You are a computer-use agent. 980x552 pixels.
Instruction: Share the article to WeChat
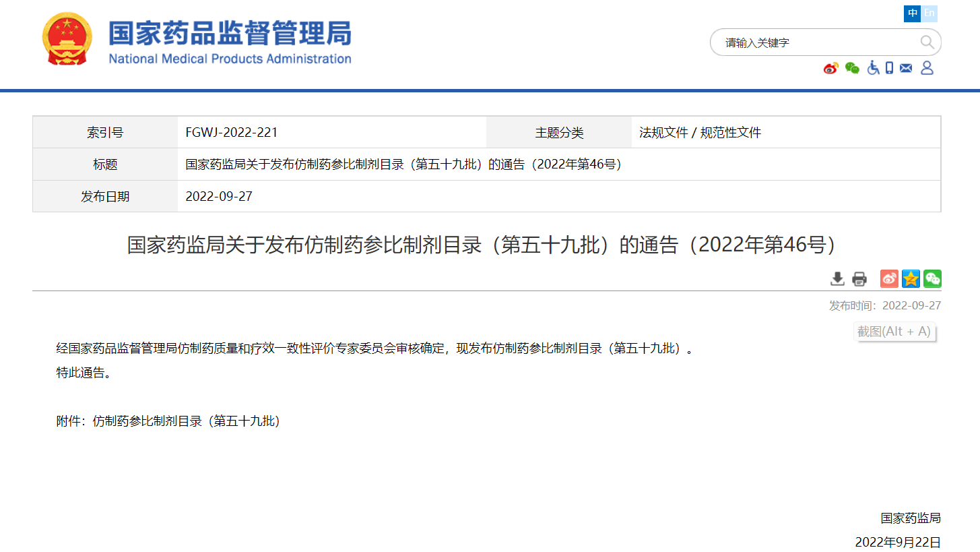(x=932, y=278)
